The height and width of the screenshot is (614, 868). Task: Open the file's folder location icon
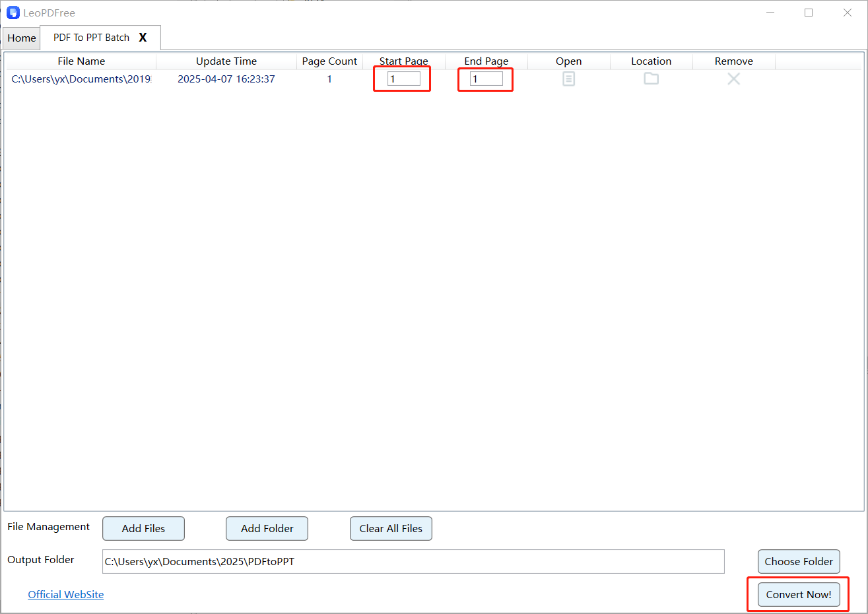click(x=651, y=79)
